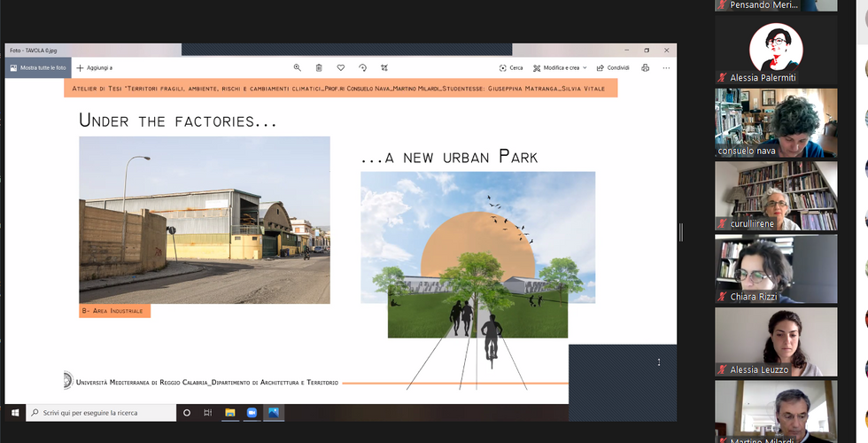Select Martino Milardi's video tile
This screenshot has width=868, height=443.
(x=776, y=411)
